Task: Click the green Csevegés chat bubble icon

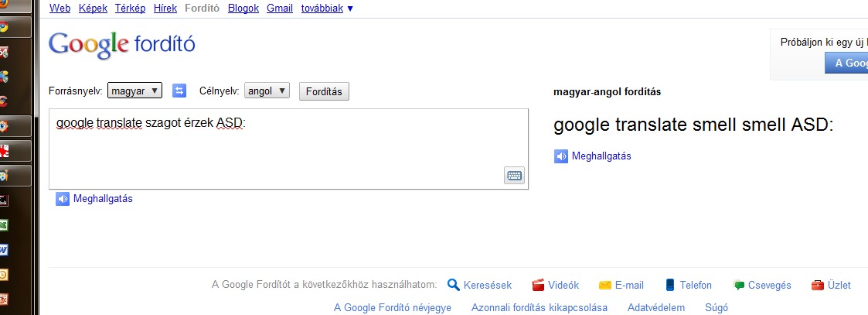Action: [x=739, y=285]
